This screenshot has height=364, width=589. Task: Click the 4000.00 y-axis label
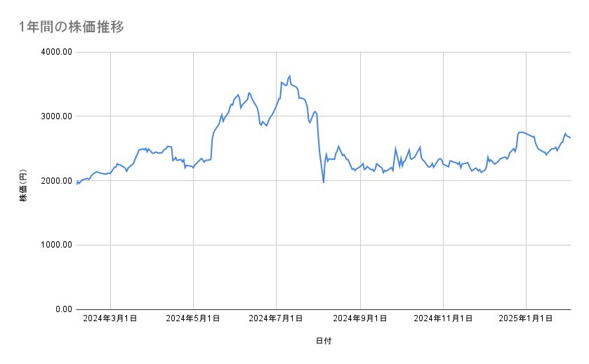55,52
